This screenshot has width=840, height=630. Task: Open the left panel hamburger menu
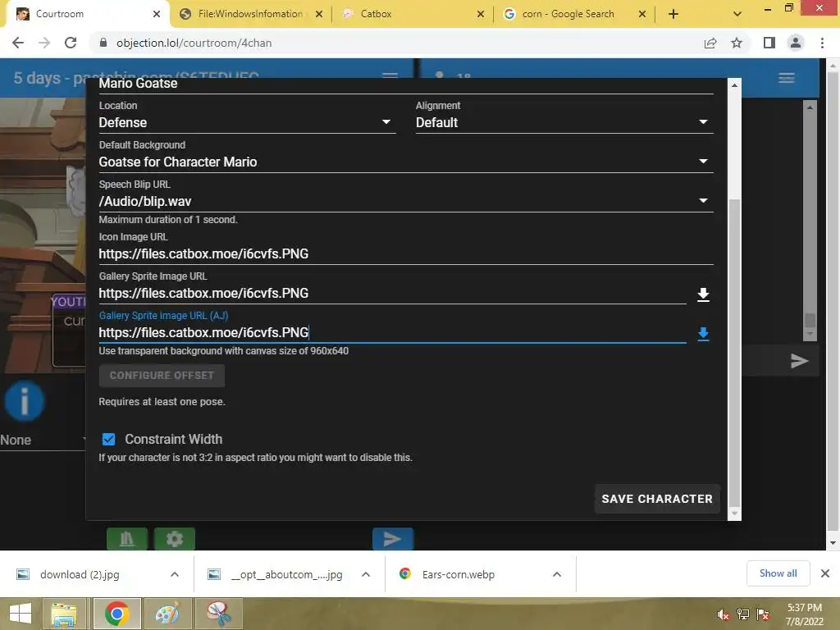tap(390, 75)
